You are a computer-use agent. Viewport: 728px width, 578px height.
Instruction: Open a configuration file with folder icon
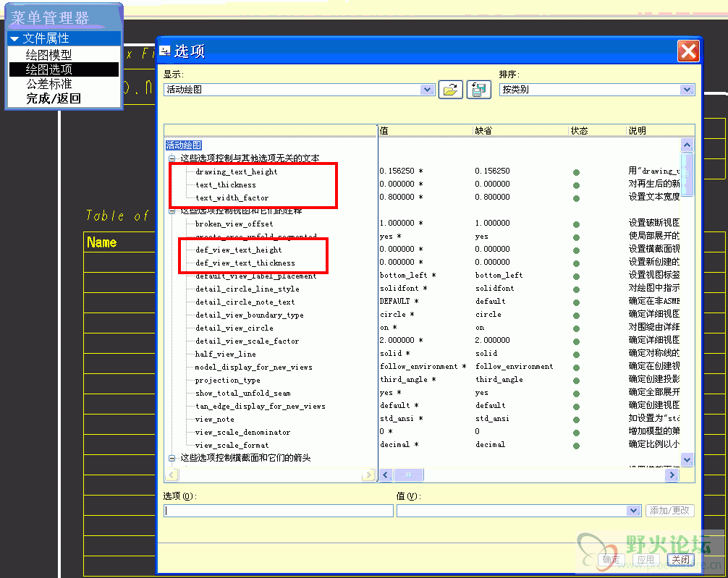[x=450, y=90]
